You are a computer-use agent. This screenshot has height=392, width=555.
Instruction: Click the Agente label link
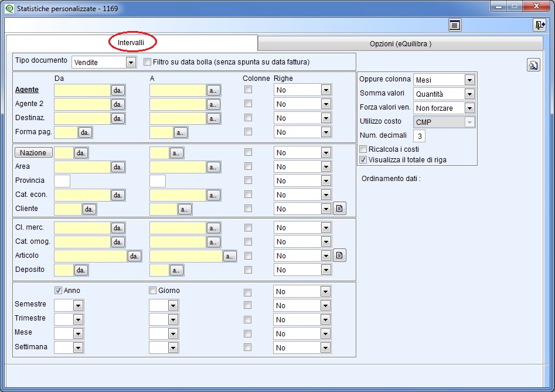(x=27, y=90)
